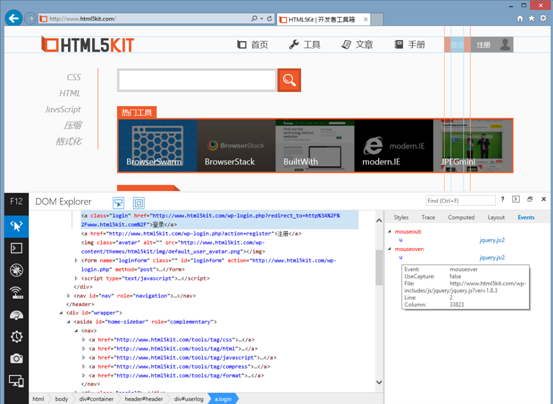Select header#header in the breadcrumb

tap(144, 399)
